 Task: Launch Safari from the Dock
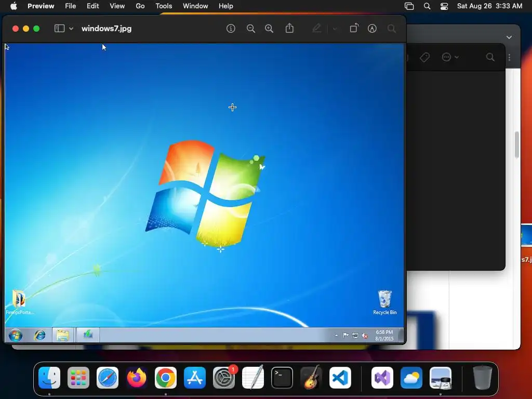pyautogui.click(x=108, y=378)
